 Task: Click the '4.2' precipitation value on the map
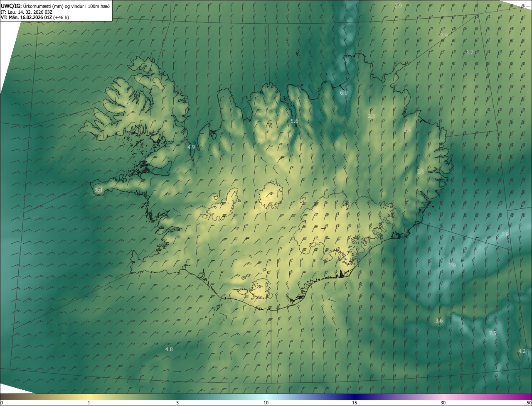pos(522,351)
